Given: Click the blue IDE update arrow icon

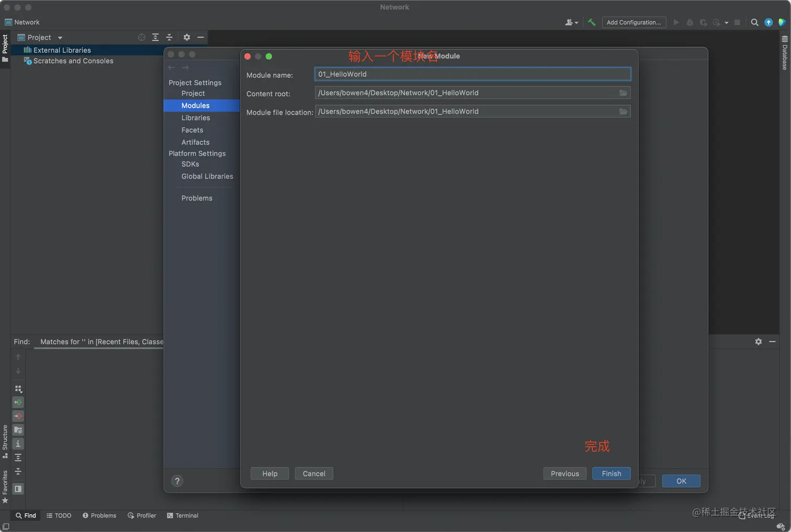Looking at the screenshot, I should click(769, 22).
